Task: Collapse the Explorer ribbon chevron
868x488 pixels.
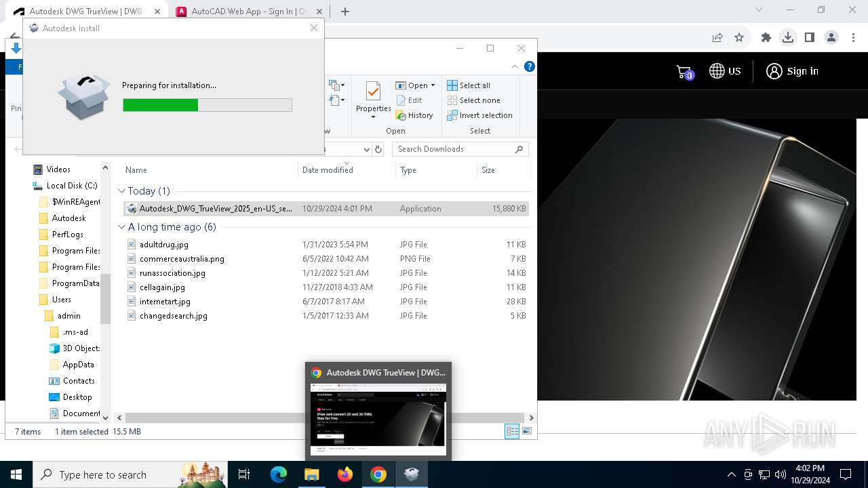Action: click(x=515, y=66)
